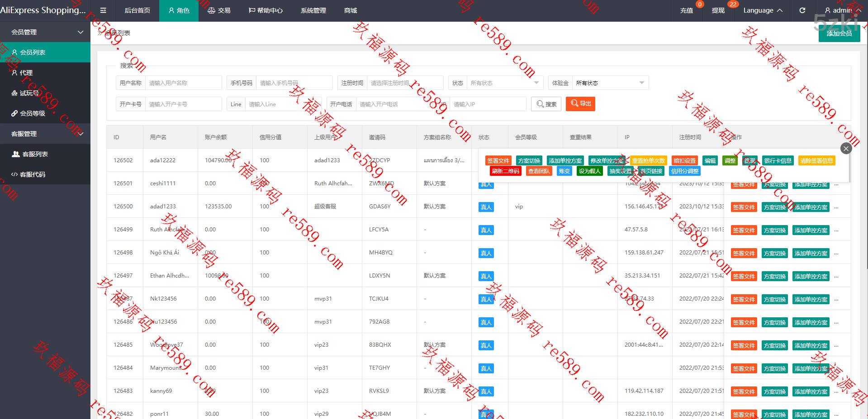Click the orange 导出 export button

580,104
